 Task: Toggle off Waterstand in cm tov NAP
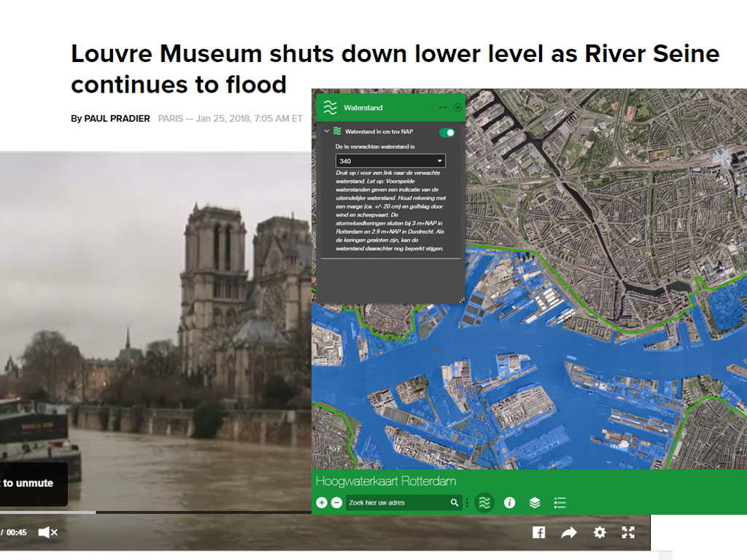[x=447, y=132]
